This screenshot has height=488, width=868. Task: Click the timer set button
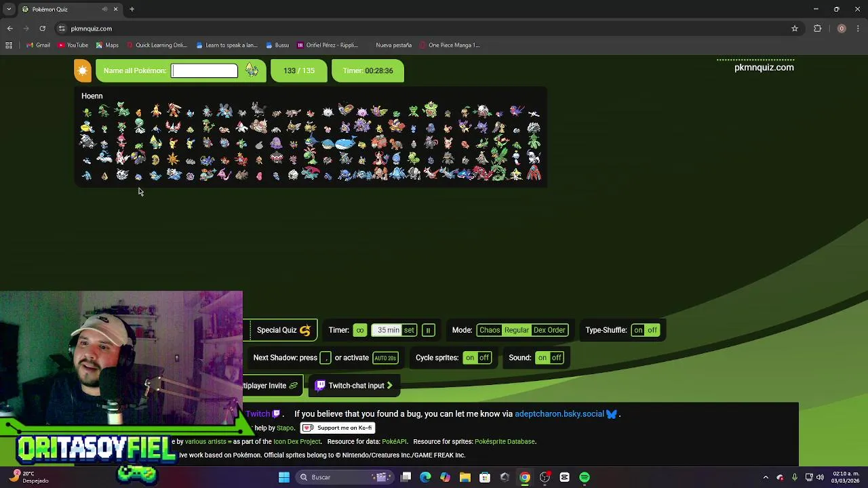(409, 330)
